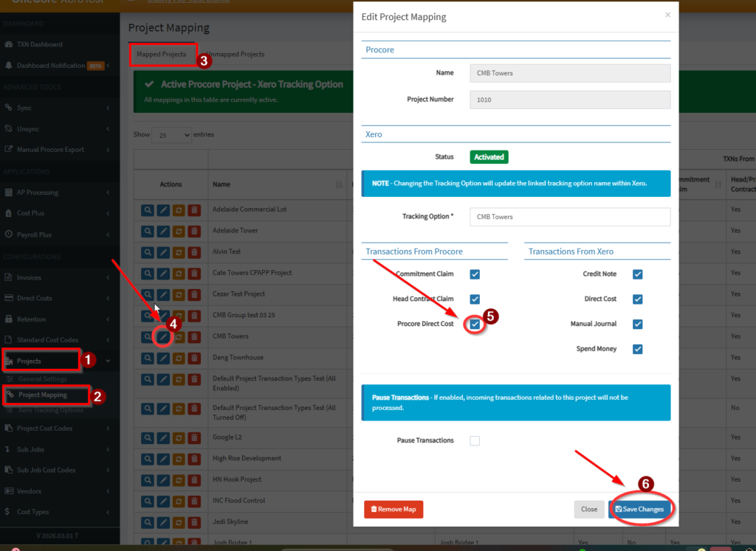Click the Save Changes button

coord(640,509)
